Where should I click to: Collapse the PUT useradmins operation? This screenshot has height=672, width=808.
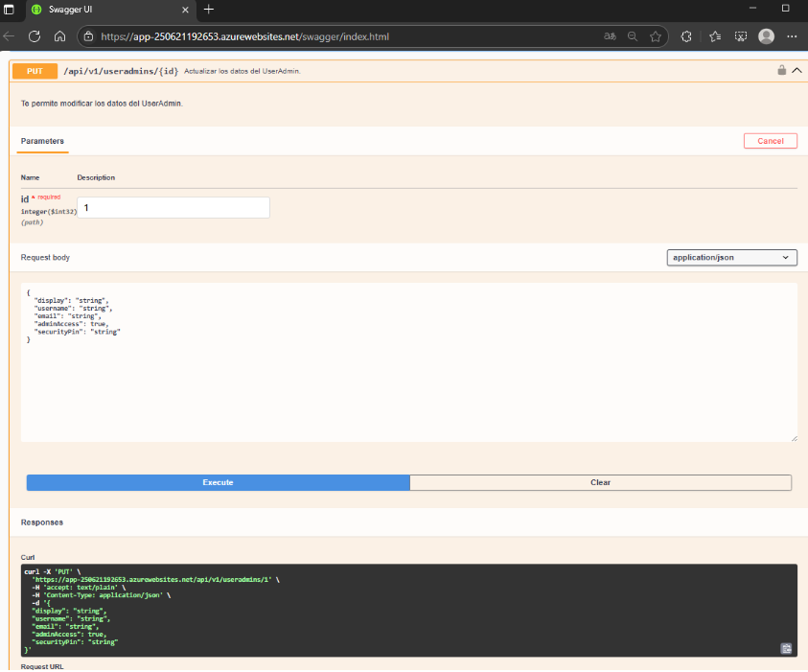tap(796, 70)
